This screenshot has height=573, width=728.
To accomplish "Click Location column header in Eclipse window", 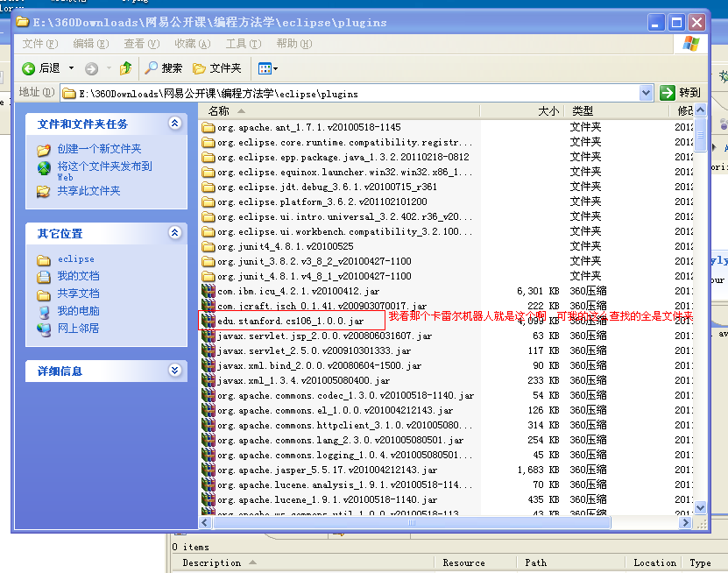I will coord(654,562).
